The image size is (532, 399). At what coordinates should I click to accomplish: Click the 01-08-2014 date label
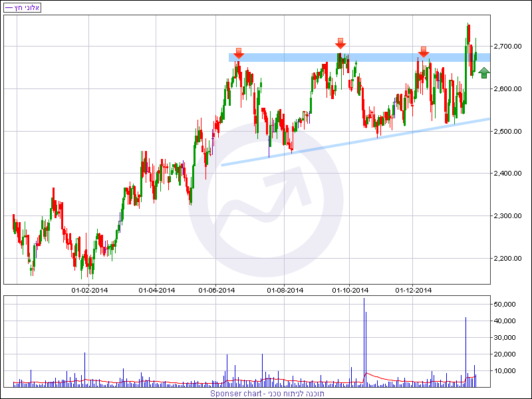285,290
